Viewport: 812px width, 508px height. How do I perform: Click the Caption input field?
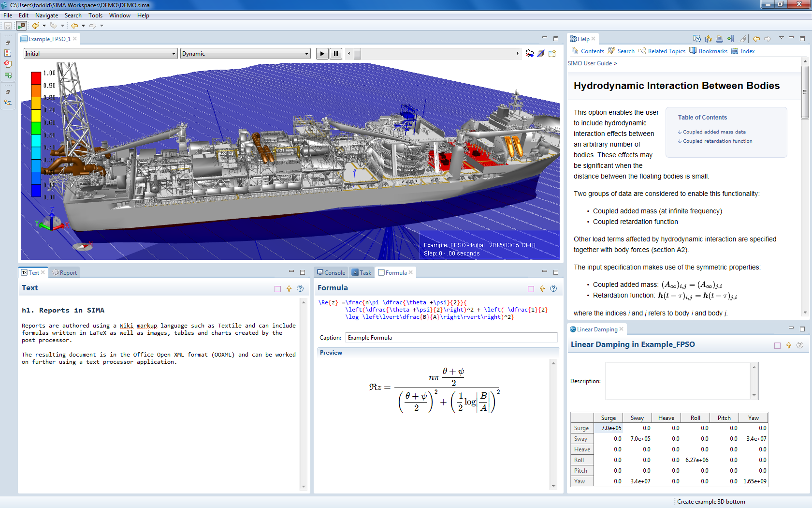pyautogui.click(x=450, y=338)
